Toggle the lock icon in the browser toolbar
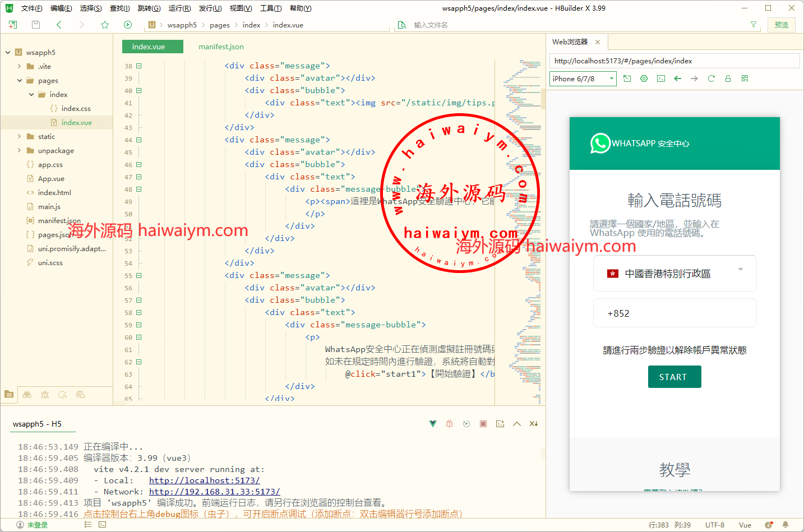 point(728,78)
